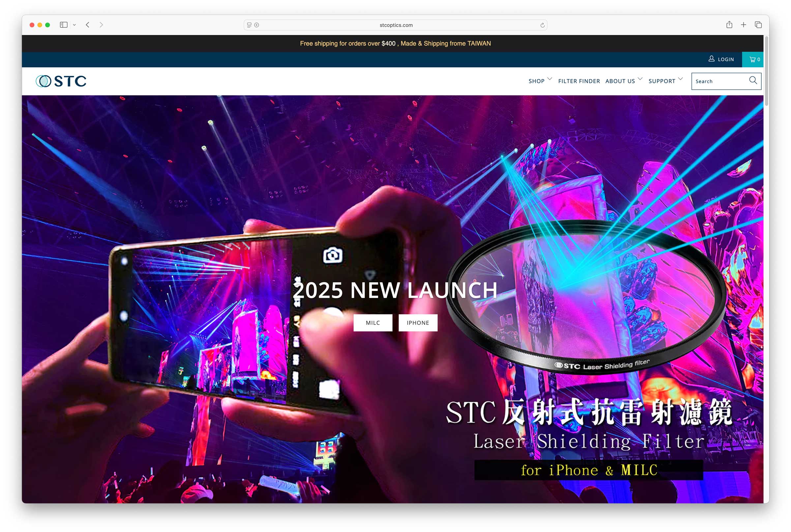Screen dimensions: 791x532
Task: Open a new tab with the plus icon
Action: tap(743, 25)
